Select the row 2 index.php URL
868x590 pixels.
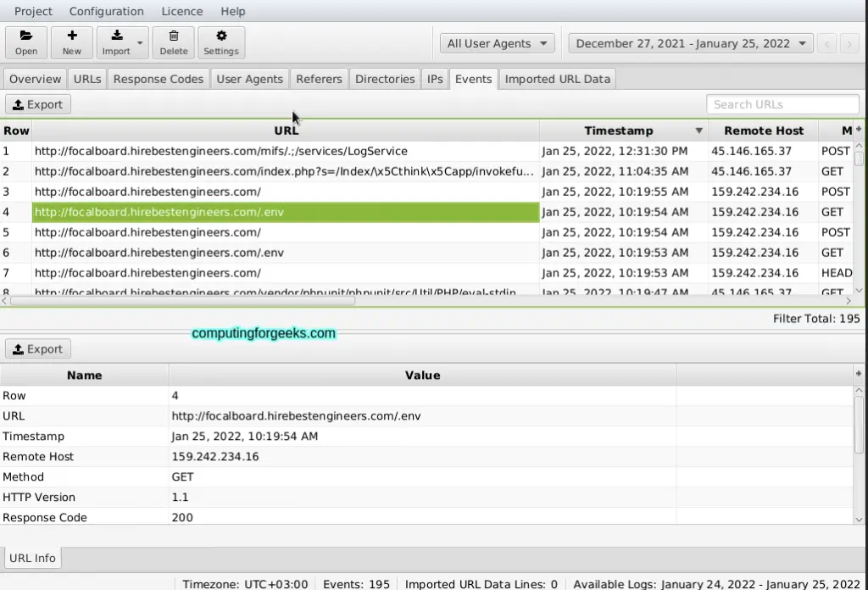[284, 171]
